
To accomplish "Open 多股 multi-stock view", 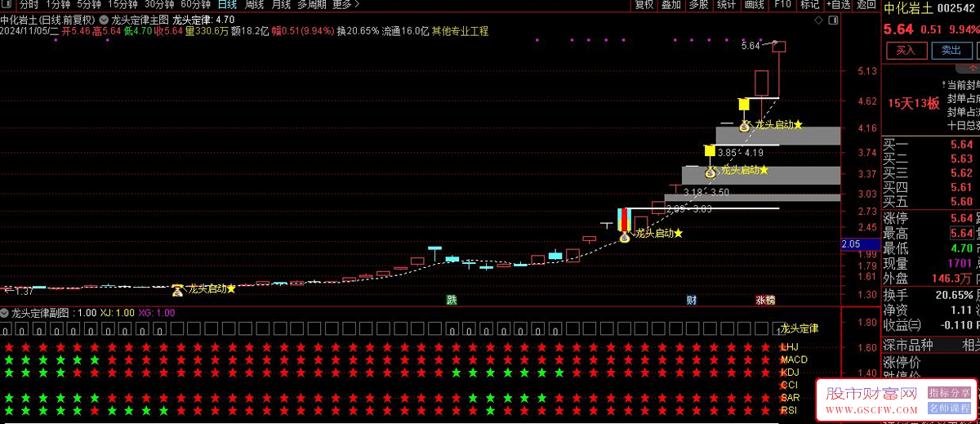I will [x=699, y=5].
